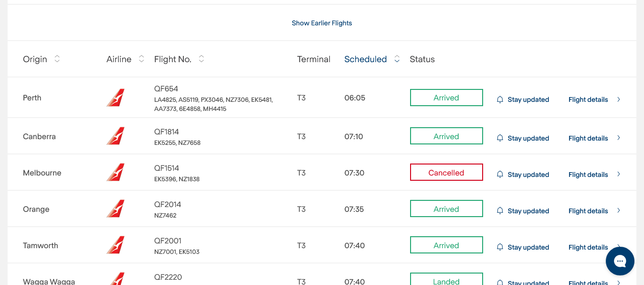644x285 pixels.
Task: Open the chat support bubble
Action: 620,261
